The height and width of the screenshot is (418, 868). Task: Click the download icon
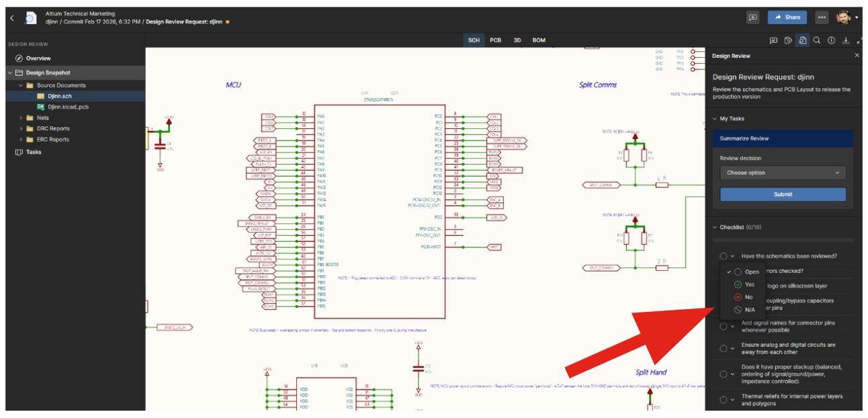click(x=845, y=40)
